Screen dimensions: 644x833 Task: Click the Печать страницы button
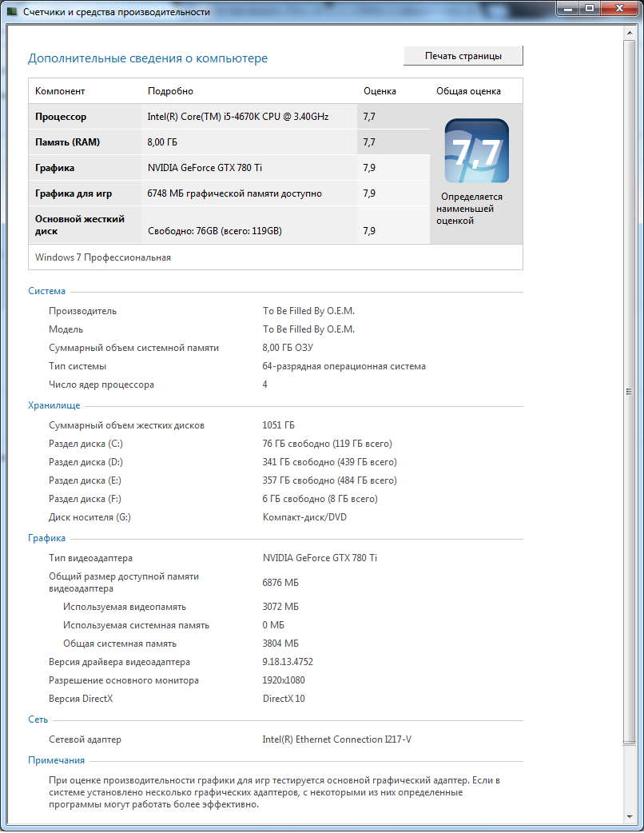pyautogui.click(x=463, y=56)
